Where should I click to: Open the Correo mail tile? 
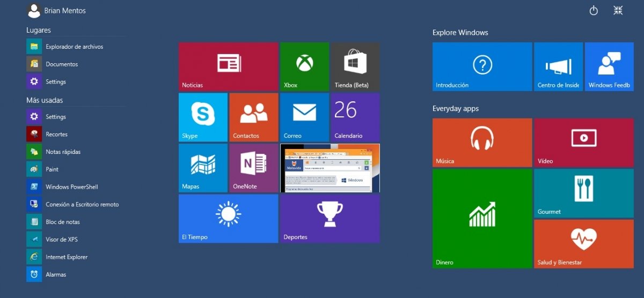click(304, 117)
